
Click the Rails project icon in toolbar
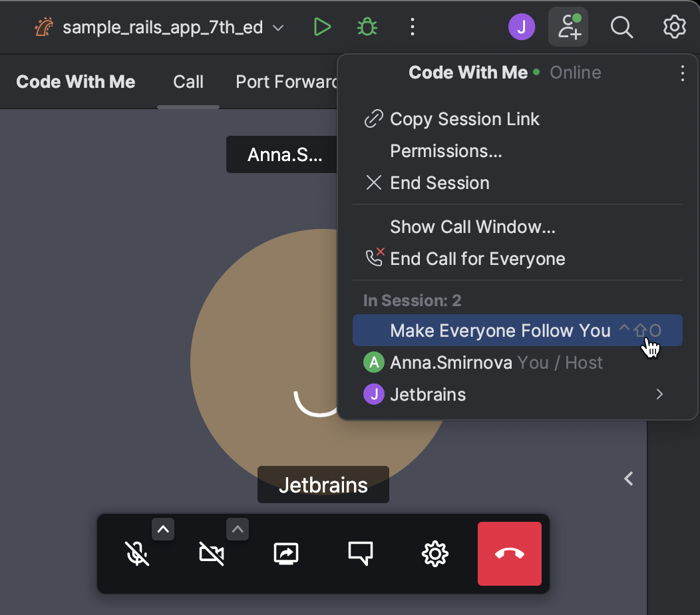[x=44, y=27]
